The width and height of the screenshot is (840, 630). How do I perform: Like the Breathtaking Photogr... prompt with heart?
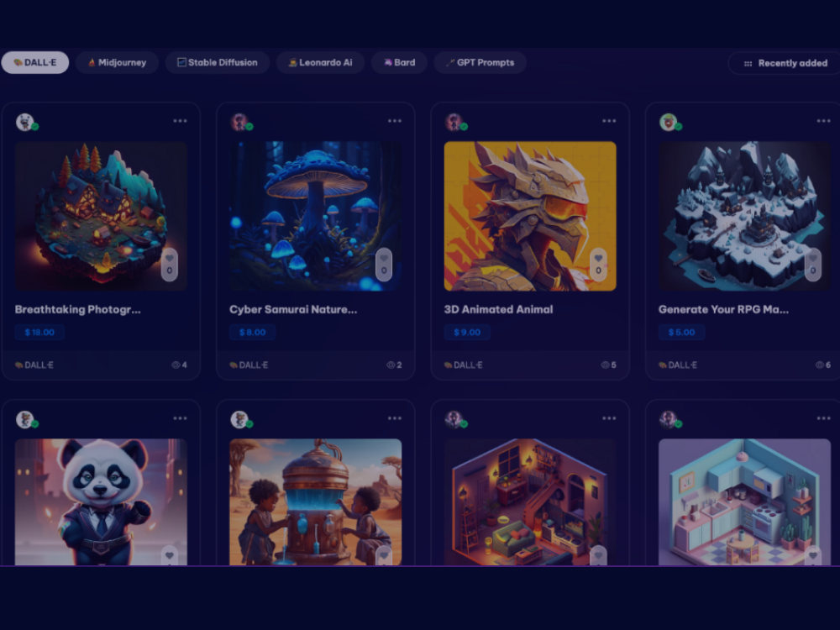point(170,265)
